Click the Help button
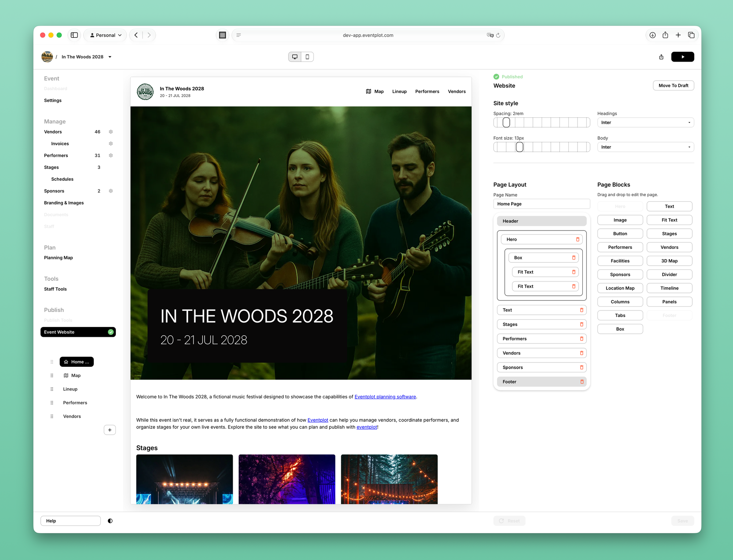The width and height of the screenshot is (733, 560). tap(70, 521)
